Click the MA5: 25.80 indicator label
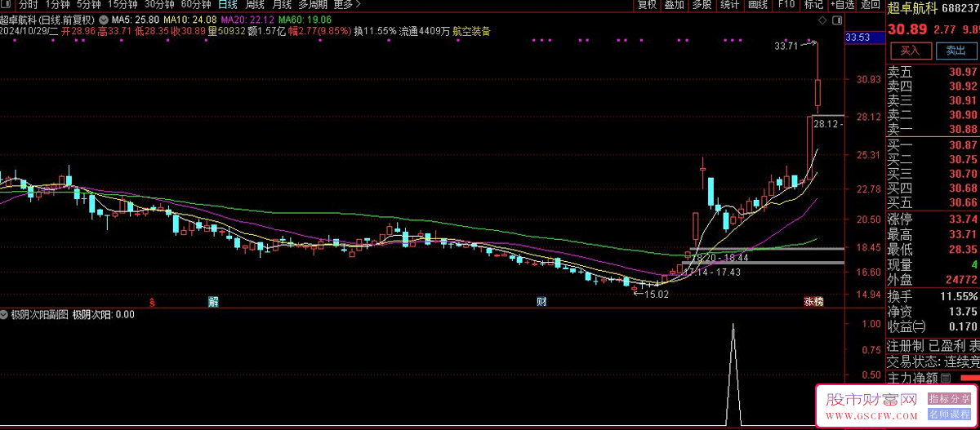 click(x=135, y=19)
